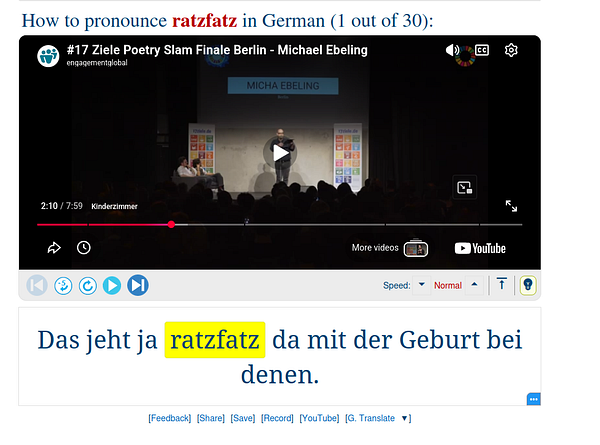Add video to Watch Later clock icon
This screenshot has height=445, width=600.
point(83,248)
